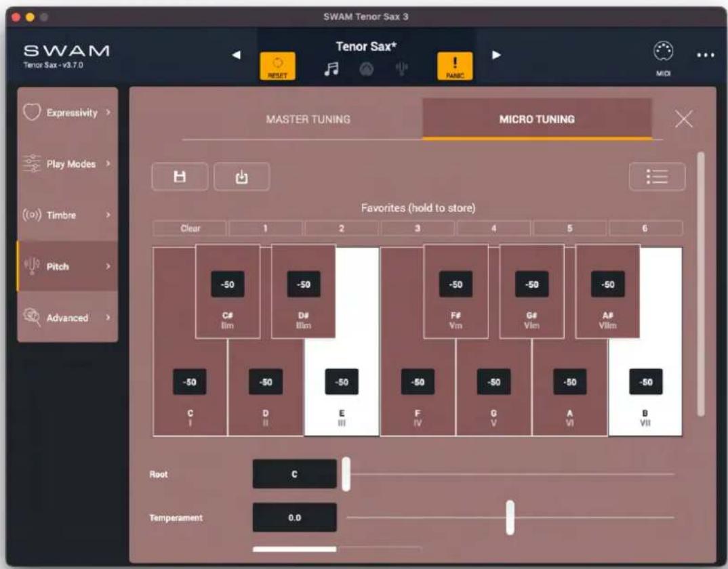The height and width of the screenshot is (569, 728).
Task: Expand the Expressivity chevron
Action: coord(108,112)
